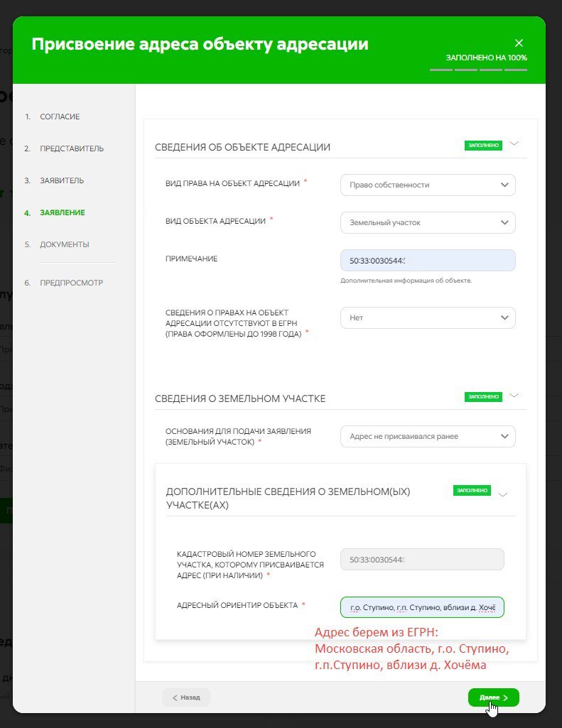Image resolution: width=562 pixels, height=728 pixels.
Task: Open Вид объекта адресации dropdown
Action: click(x=428, y=223)
